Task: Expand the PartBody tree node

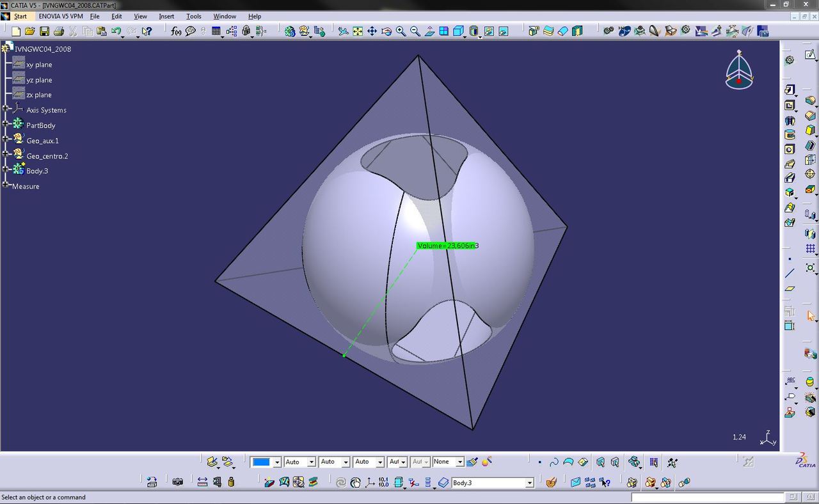Action: [5, 124]
